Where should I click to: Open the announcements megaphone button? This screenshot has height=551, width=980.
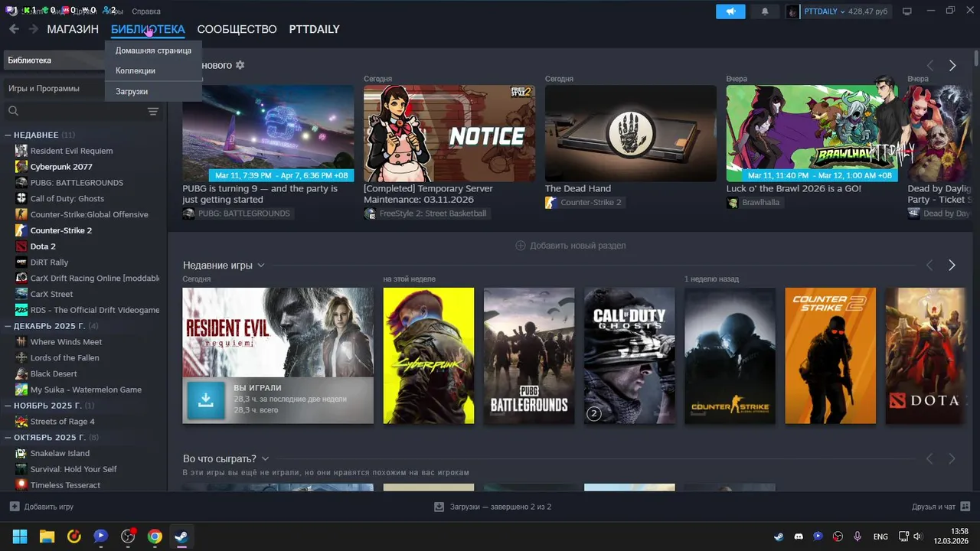730,11
